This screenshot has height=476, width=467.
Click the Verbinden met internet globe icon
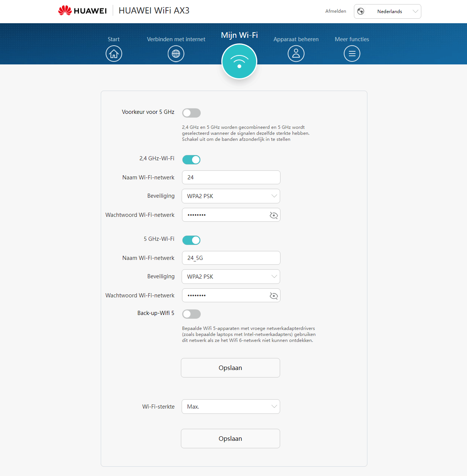[x=176, y=54]
